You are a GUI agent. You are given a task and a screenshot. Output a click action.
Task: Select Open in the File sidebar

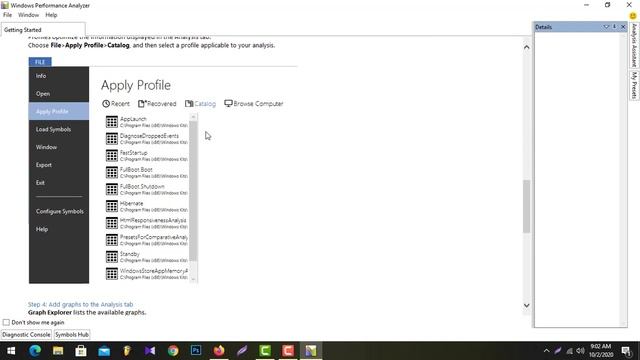pos(43,94)
